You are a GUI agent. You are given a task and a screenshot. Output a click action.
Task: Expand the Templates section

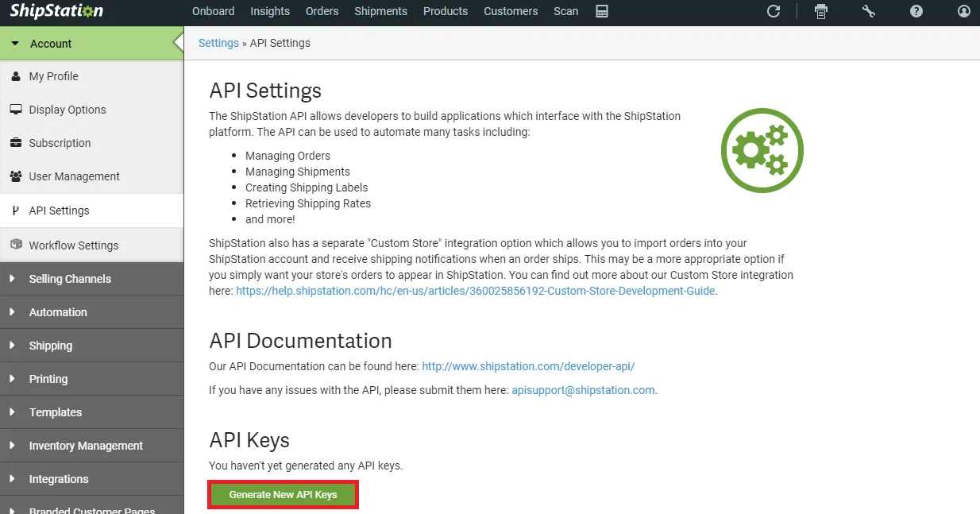[91, 412]
